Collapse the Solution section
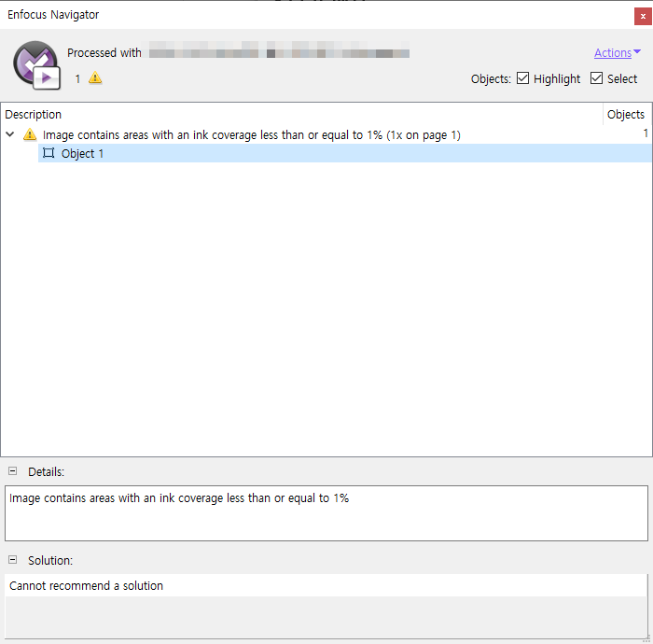653x644 pixels. [x=13, y=560]
